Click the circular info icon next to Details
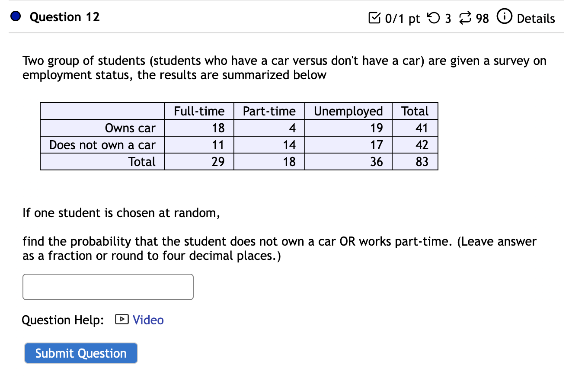The height and width of the screenshot is (384, 588). pyautogui.click(x=504, y=18)
